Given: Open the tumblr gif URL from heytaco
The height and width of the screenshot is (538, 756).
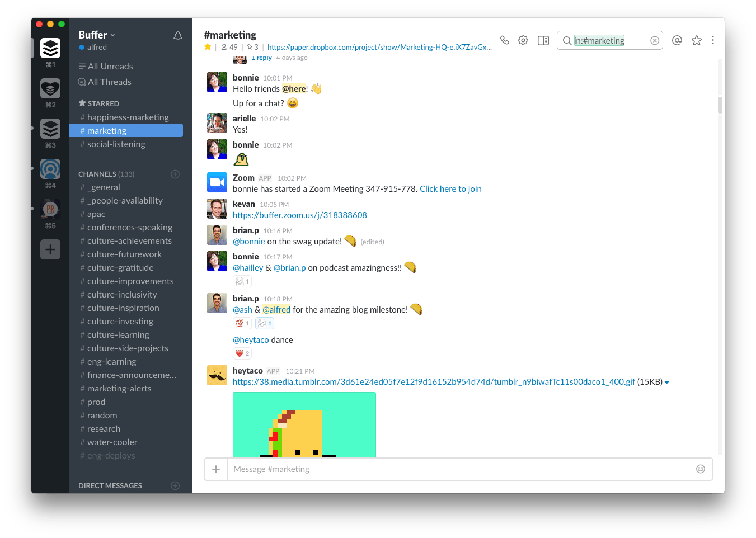Looking at the screenshot, I should coord(434,382).
